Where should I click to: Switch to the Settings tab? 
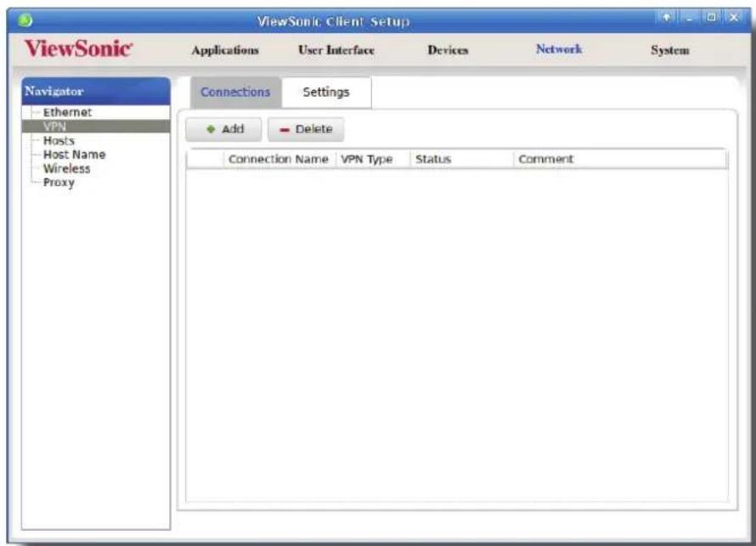[326, 92]
